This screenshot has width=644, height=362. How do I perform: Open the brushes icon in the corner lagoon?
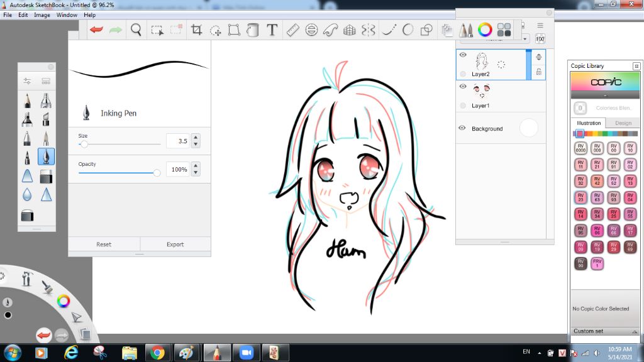pos(48,287)
